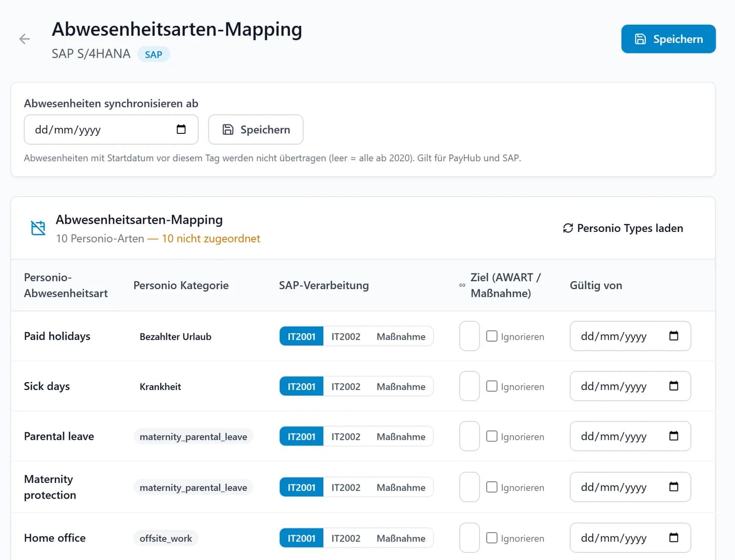Select Maßnahme for Home office

tap(401, 538)
